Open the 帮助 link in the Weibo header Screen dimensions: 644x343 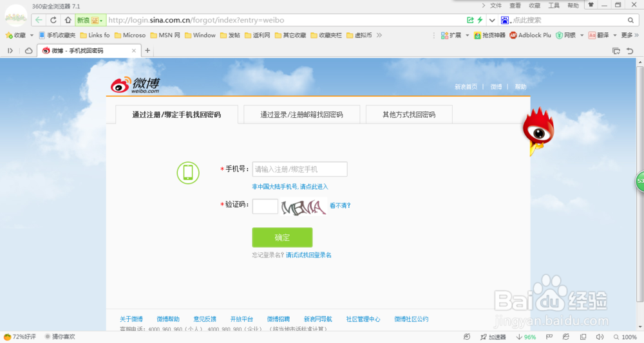pyautogui.click(x=520, y=87)
